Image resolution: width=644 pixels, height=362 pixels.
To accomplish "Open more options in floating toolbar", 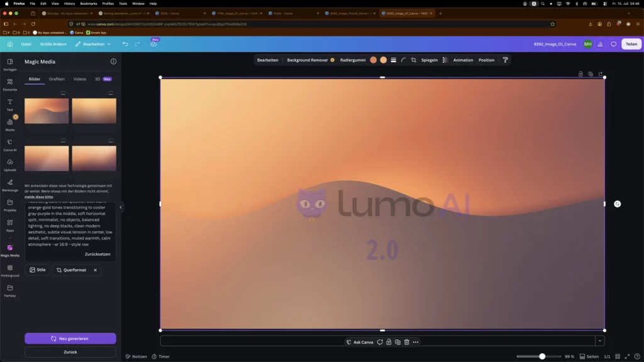I will coord(416,342).
